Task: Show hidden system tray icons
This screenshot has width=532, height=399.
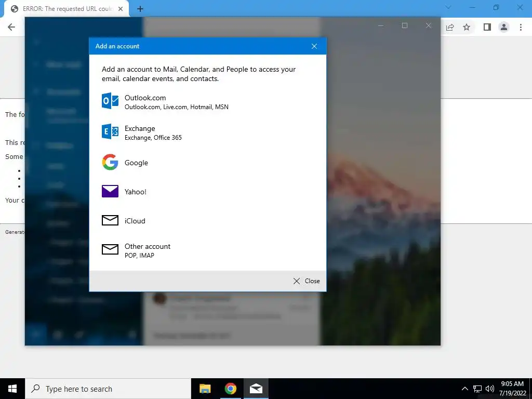Action: pos(465,389)
